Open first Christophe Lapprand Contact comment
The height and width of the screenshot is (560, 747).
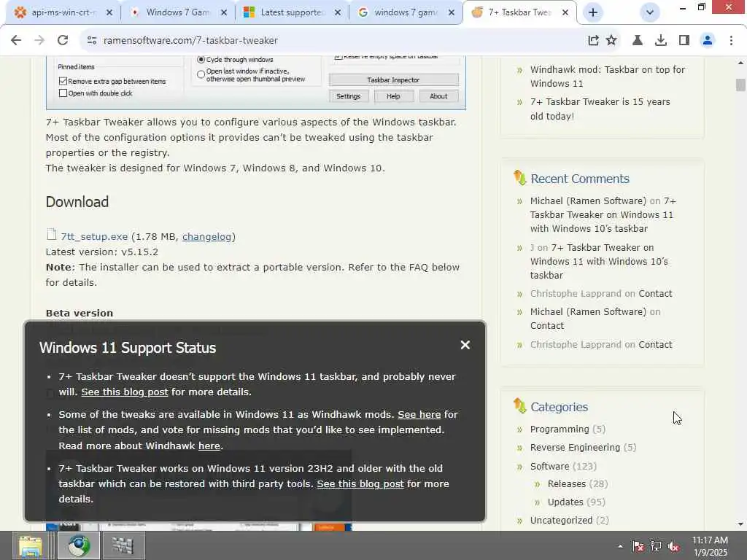[655, 293]
